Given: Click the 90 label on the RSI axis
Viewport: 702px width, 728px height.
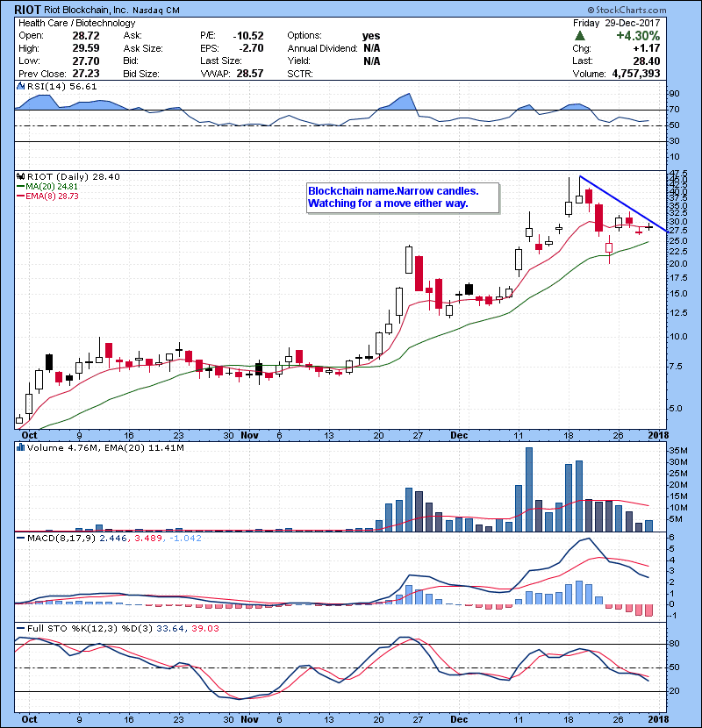Looking at the screenshot, I should [x=674, y=94].
